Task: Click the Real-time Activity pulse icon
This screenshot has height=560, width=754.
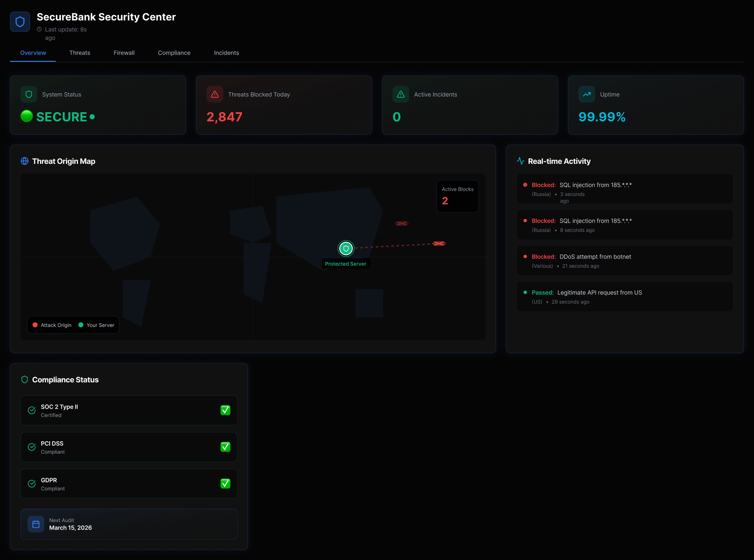Action: click(x=520, y=161)
